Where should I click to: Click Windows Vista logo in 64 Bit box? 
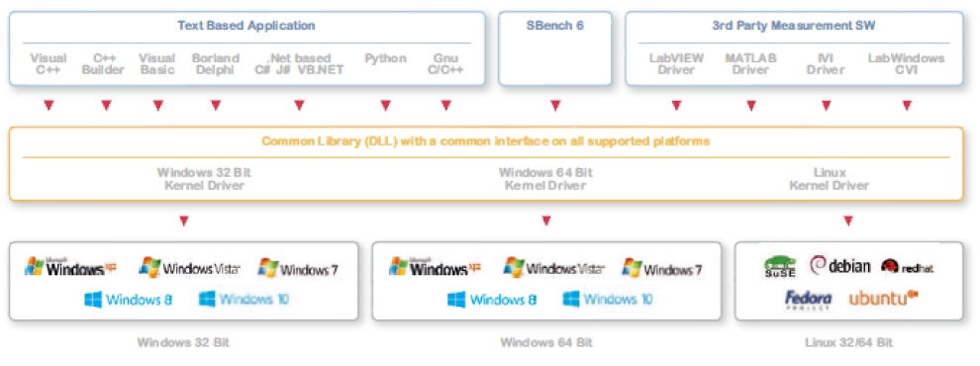coord(554,267)
